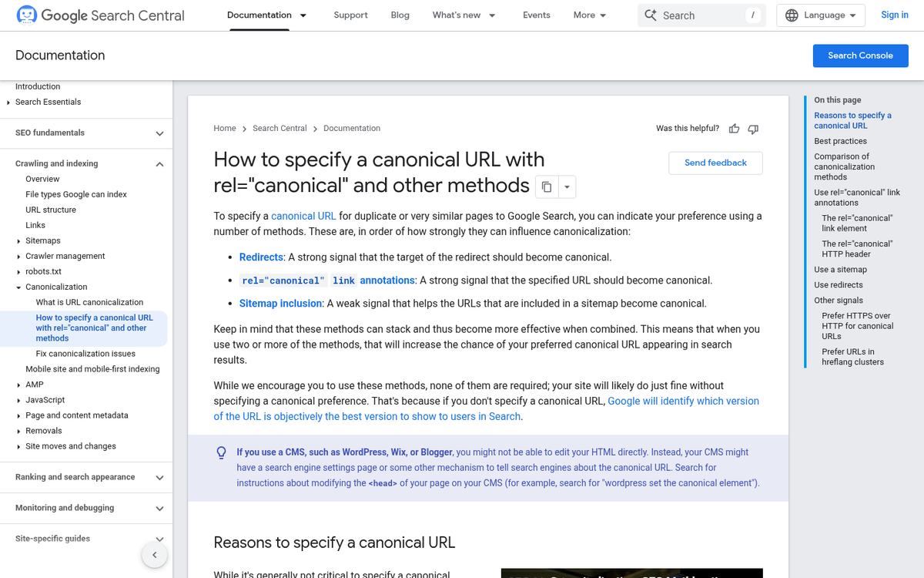The width and height of the screenshot is (924, 578).
Task: Mark the page not helpful with thumbs down
Action: tap(753, 128)
